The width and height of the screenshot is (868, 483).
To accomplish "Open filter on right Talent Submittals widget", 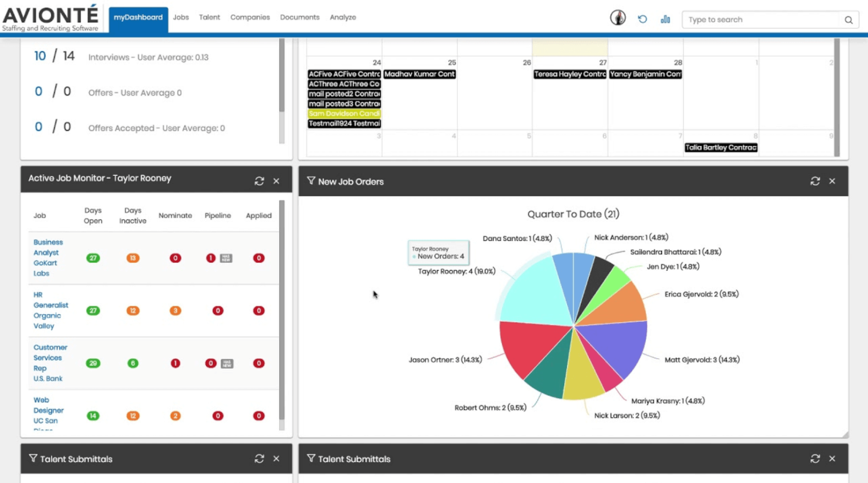I will (311, 458).
